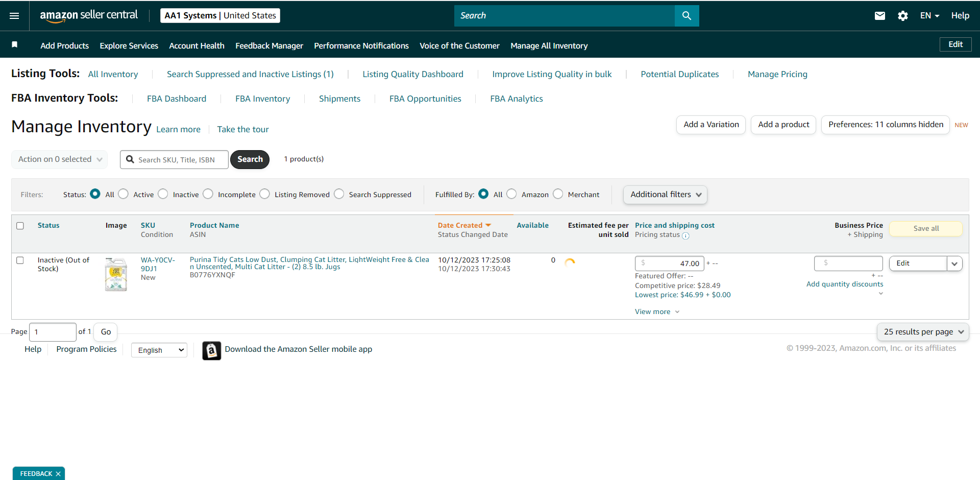This screenshot has height=480, width=980.
Task: Expand Additional filters dropdown
Action: [665, 195]
